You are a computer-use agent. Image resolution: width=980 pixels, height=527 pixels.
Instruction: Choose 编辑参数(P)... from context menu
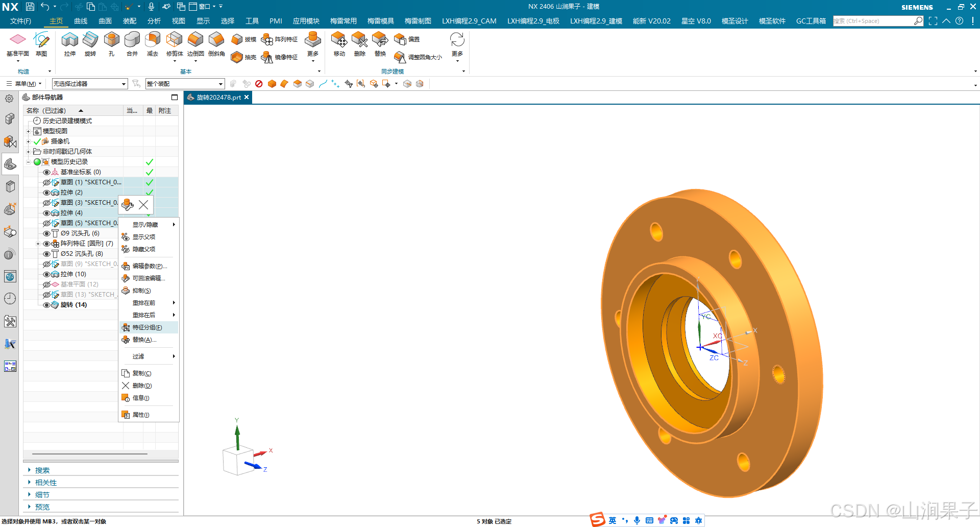[x=149, y=266]
